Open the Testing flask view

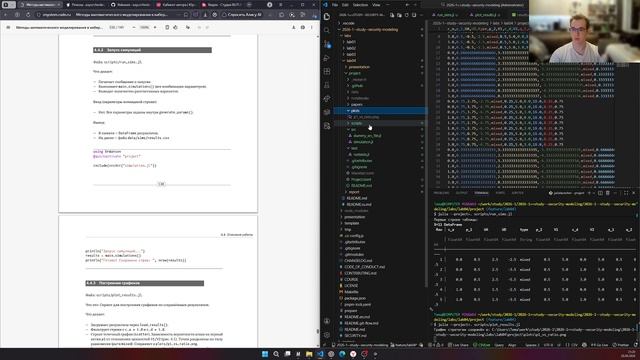coord(327,85)
